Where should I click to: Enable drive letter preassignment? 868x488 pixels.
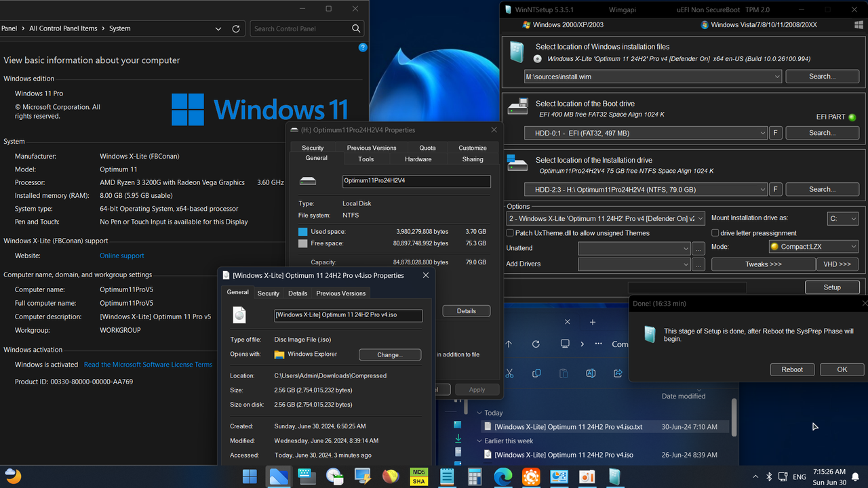coord(715,232)
